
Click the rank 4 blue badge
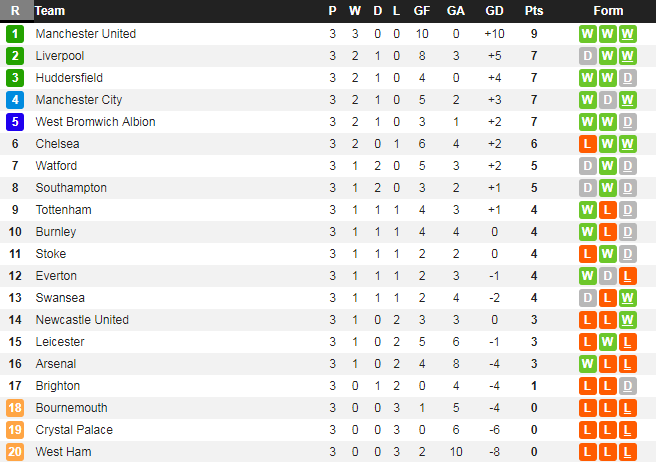(15, 100)
